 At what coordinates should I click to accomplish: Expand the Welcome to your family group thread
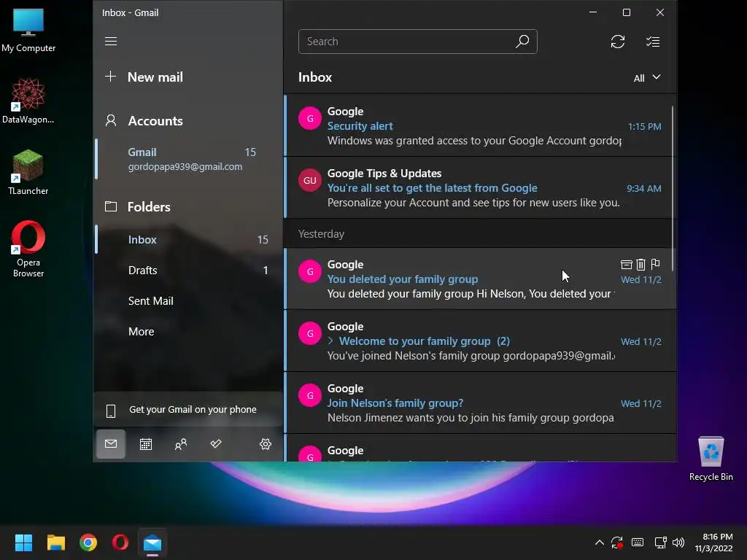330,341
